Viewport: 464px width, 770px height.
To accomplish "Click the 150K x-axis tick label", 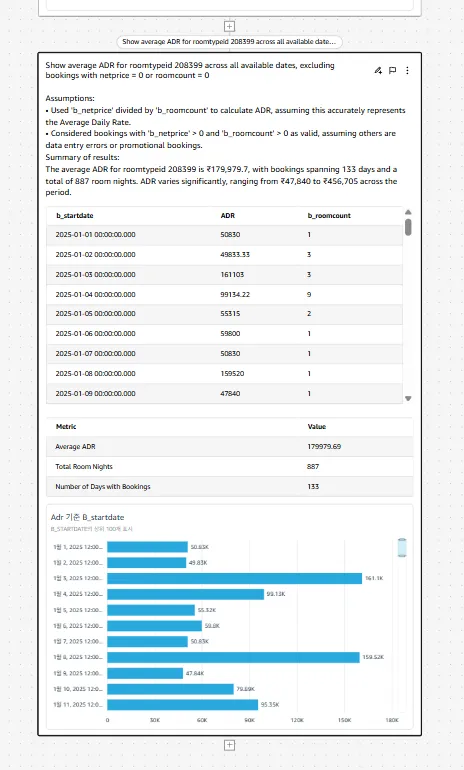I will pos(344,720).
